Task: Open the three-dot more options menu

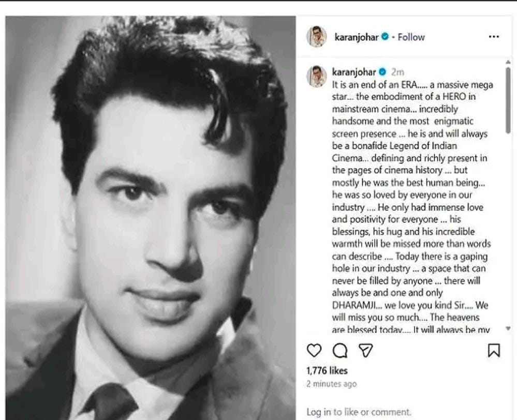Action: coord(494,37)
